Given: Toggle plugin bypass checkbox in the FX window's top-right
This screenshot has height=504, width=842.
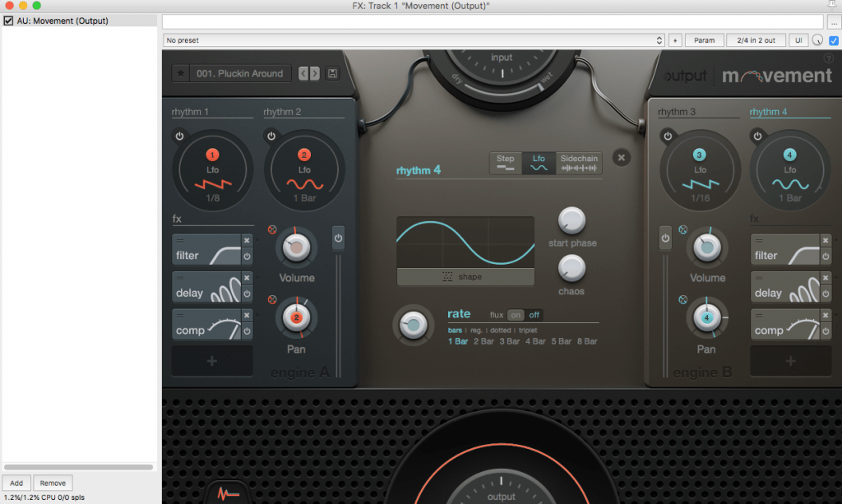Looking at the screenshot, I should point(834,40).
